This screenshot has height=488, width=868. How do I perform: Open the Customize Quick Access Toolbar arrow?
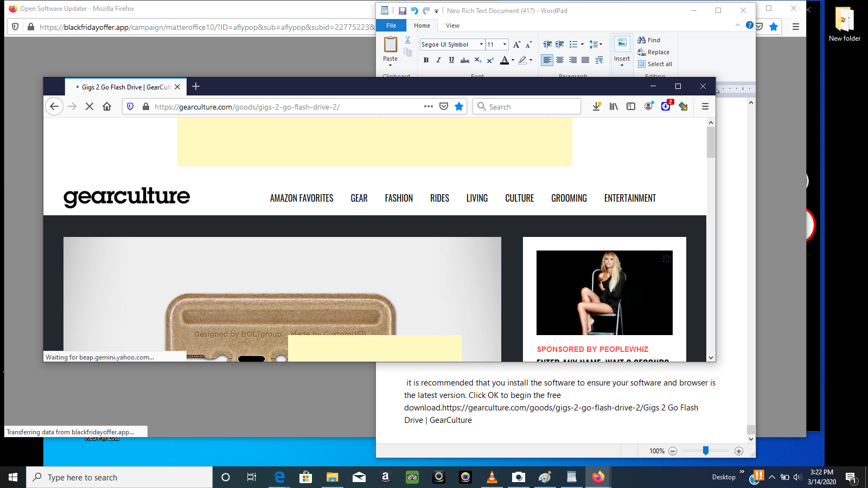[x=436, y=11]
